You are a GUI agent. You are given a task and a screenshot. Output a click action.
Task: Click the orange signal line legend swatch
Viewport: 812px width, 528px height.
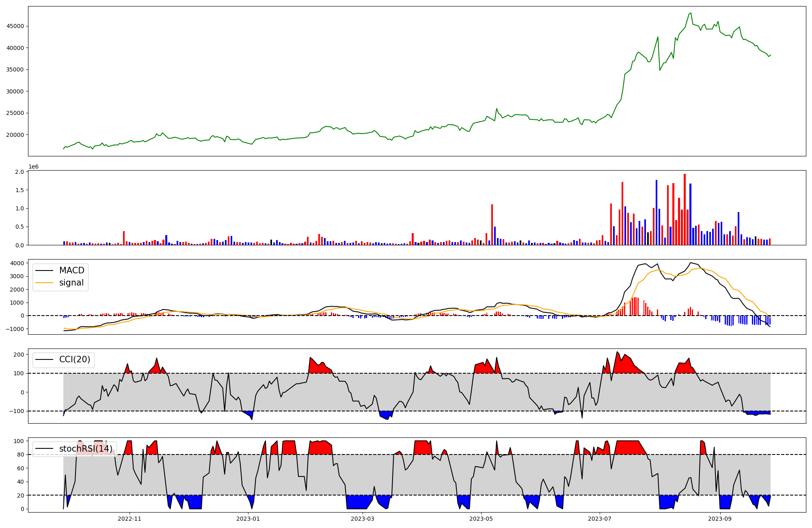[x=45, y=283]
